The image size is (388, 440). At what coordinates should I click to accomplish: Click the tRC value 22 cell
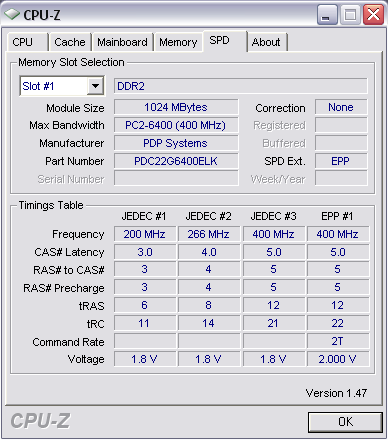338,323
